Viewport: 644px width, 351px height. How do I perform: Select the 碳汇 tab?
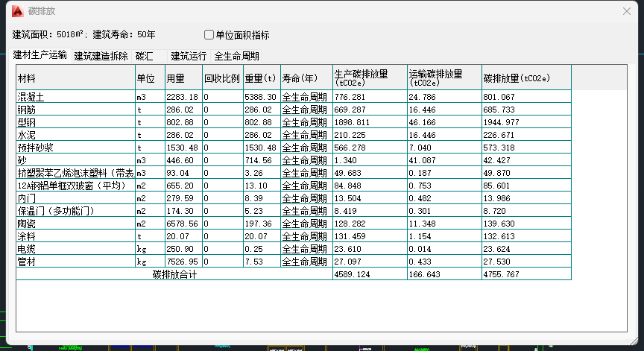tap(144, 56)
